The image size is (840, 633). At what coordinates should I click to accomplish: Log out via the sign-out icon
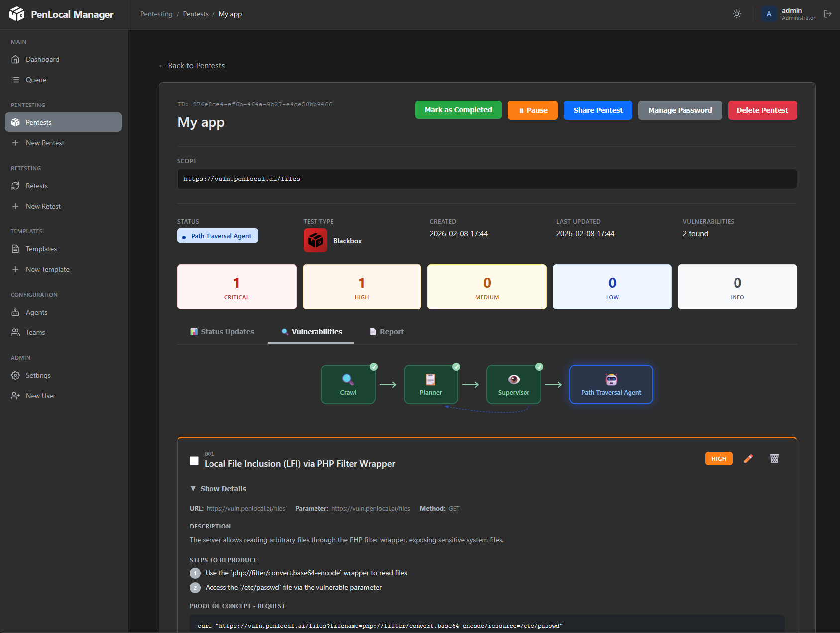click(828, 14)
